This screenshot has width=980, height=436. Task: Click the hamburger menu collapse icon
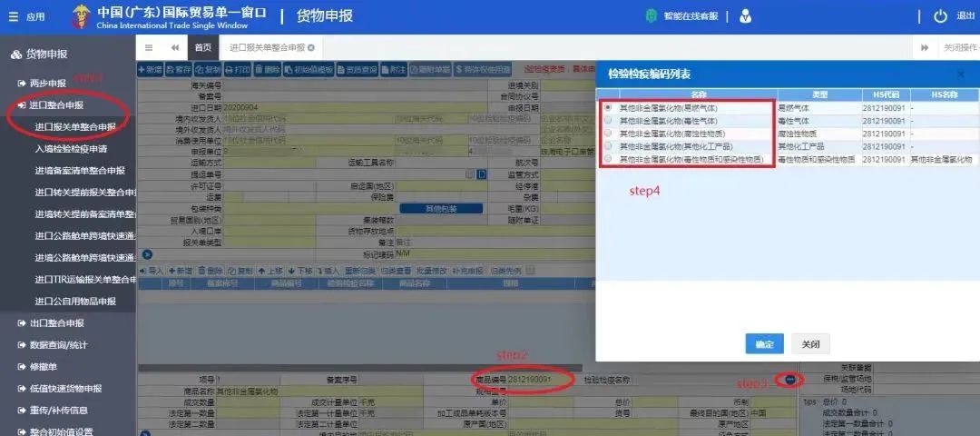click(149, 47)
